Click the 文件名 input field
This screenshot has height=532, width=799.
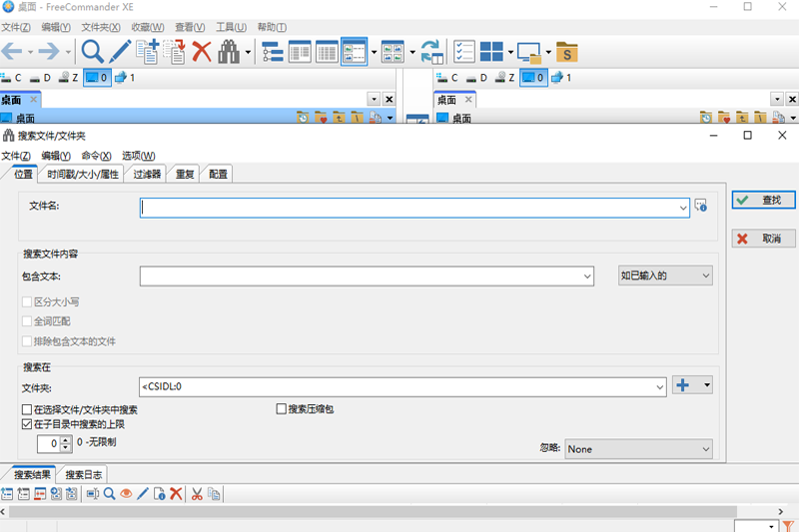(x=409, y=208)
